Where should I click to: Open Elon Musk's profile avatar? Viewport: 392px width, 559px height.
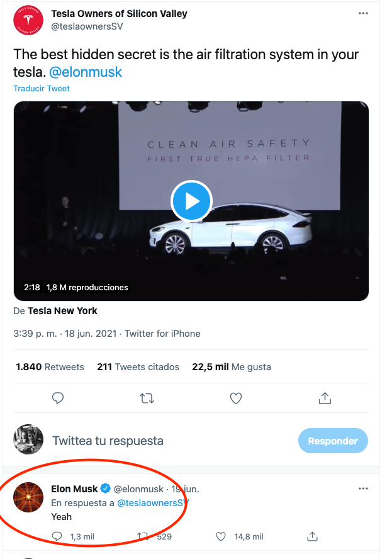click(28, 498)
